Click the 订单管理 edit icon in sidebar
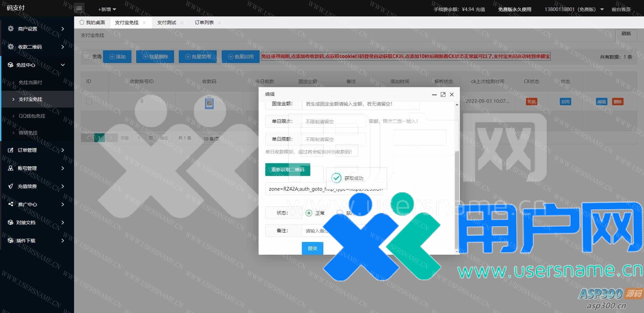The width and height of the screenshot is (644, 313). [11, 150]
